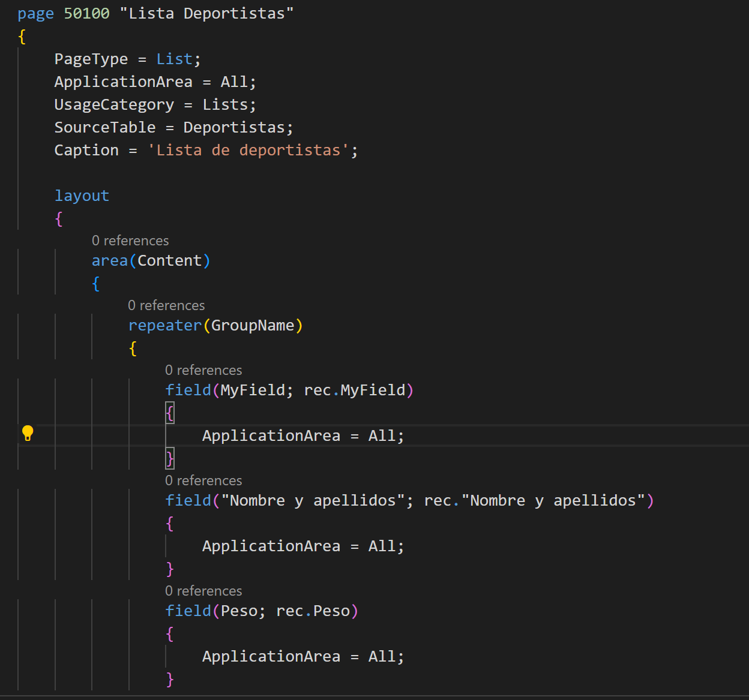749x700 pixels.
Task: Click the closing brace of the Peso field
Action: [170, 680]
